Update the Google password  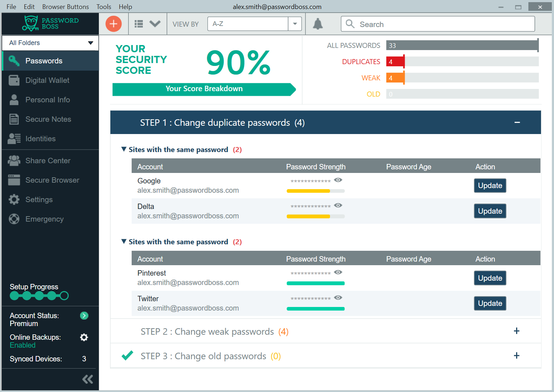(x=490, y=186)
